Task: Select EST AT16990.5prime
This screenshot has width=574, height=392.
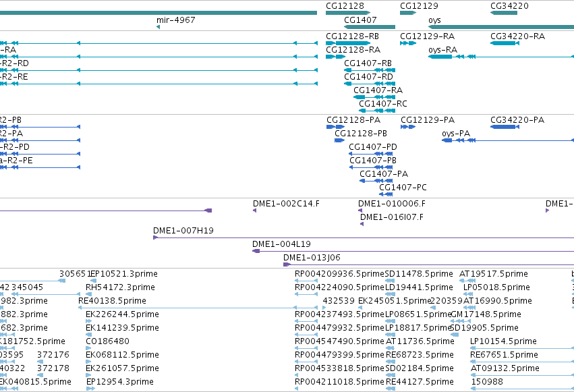Action: coord(497,301)
